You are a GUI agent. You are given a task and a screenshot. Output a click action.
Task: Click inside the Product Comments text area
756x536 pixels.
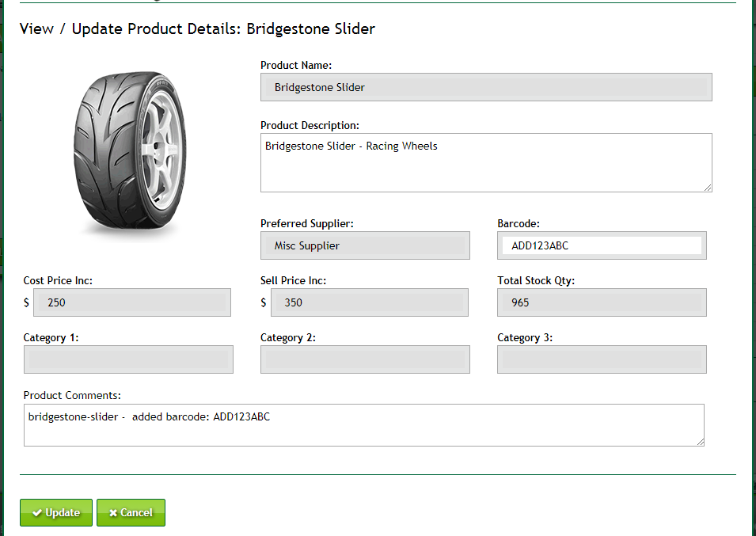(363, 425)
